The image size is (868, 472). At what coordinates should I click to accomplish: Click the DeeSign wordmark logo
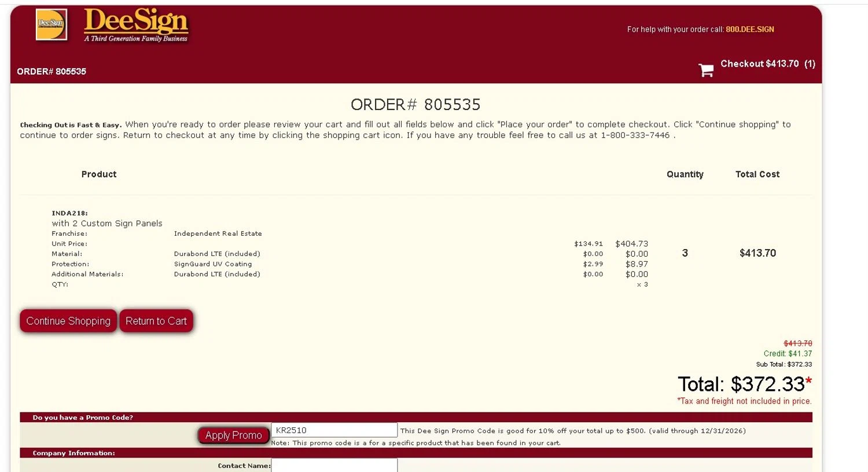coord(136,20)
